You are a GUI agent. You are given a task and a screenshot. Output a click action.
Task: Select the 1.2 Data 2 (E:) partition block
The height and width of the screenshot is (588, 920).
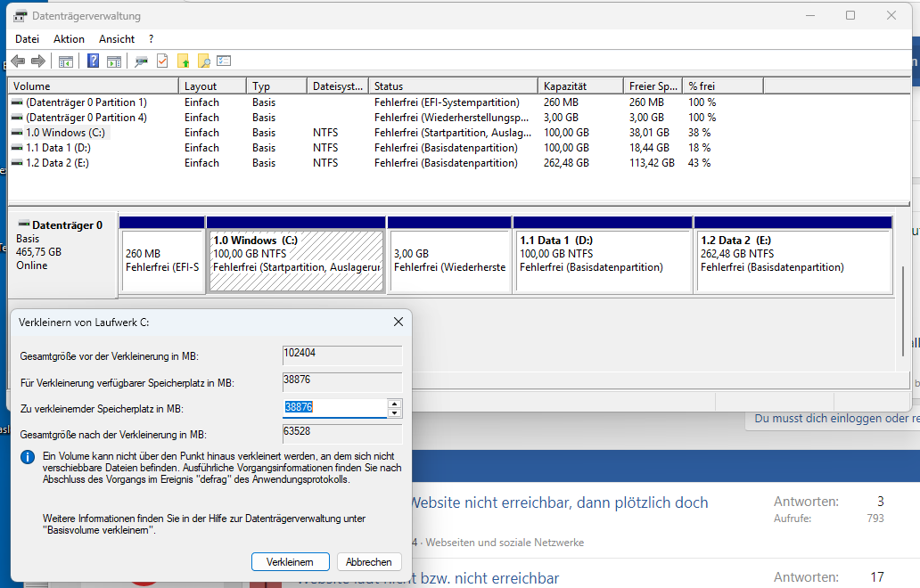[x=793, y=255]
